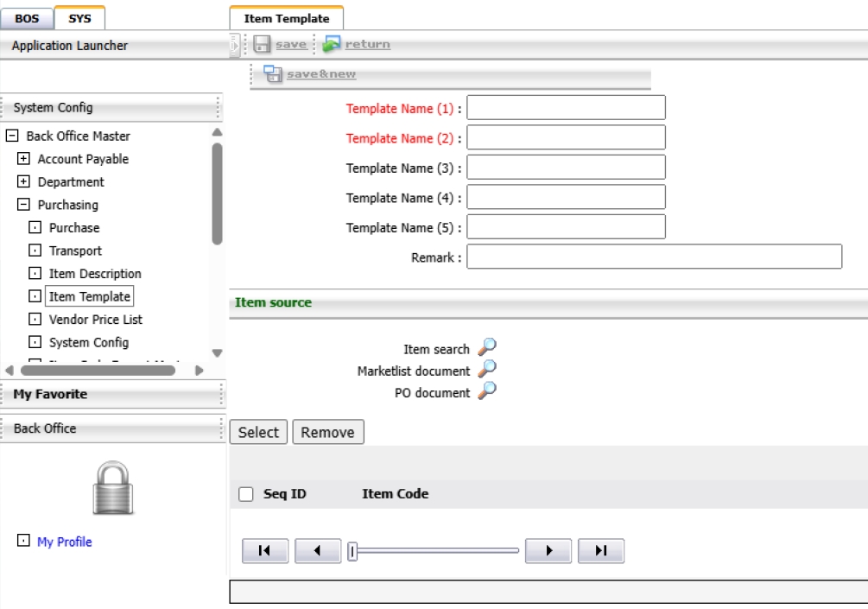This screenshot has height=609, width=868.
Task: Click the save floppy disk icon
Action: pyautogui.click(x=262, y=44)
